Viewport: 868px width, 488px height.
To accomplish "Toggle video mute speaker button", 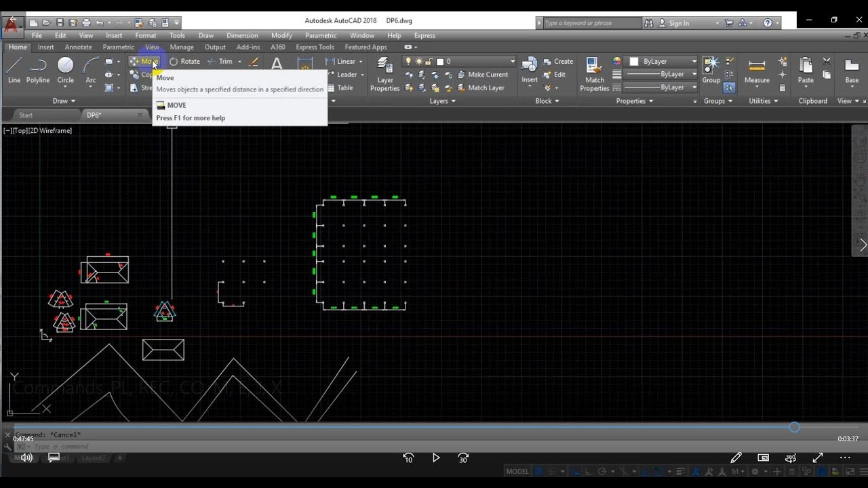I will (26, 457).
